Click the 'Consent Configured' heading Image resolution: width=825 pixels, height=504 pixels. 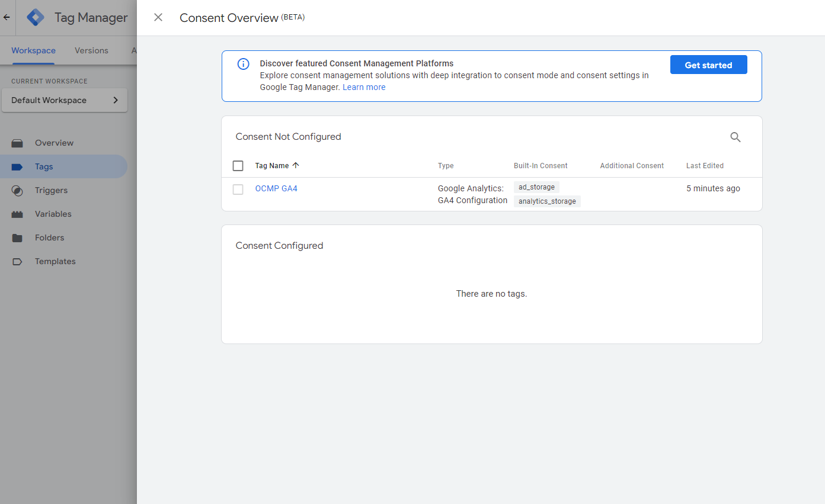[x=279, y=246]
